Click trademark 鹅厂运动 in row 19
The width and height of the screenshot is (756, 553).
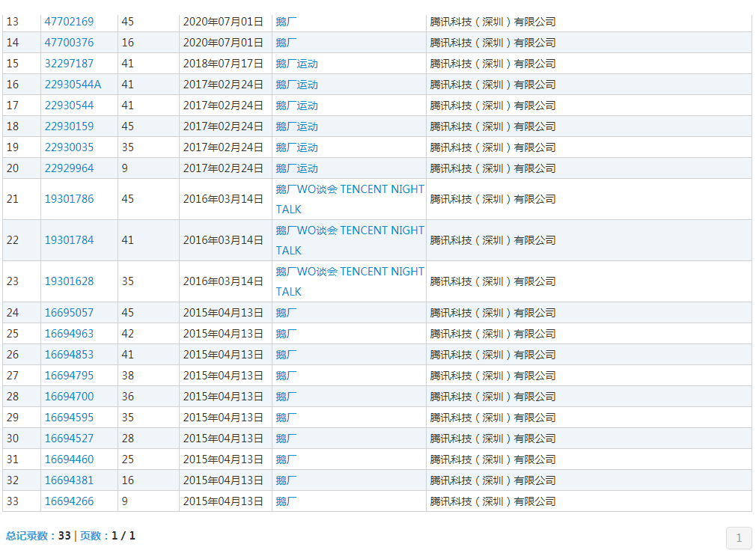pyautogui.click(x=296, y=147)
